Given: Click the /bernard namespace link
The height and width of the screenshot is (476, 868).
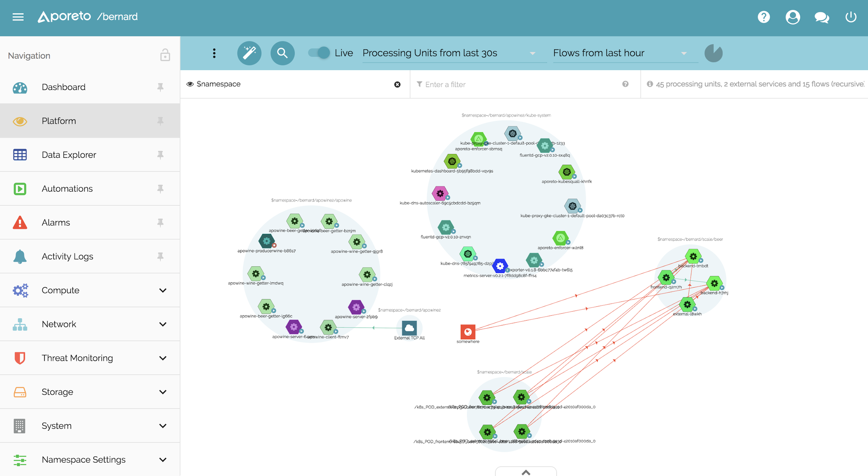Looking at the screenshot, I should [117, 17].
